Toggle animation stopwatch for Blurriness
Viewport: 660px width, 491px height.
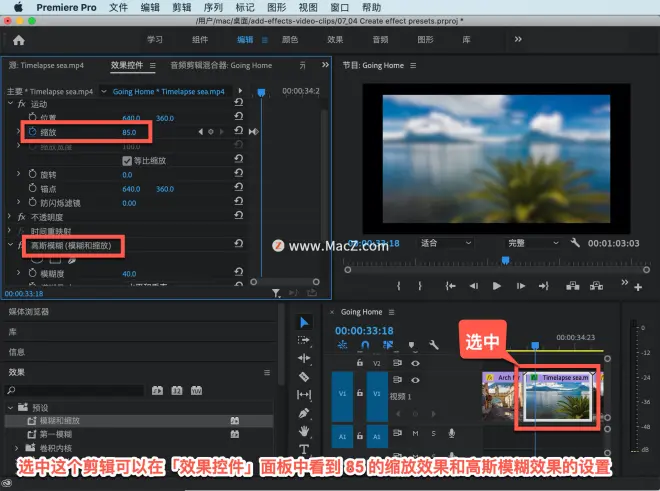[x=32, y=273]
